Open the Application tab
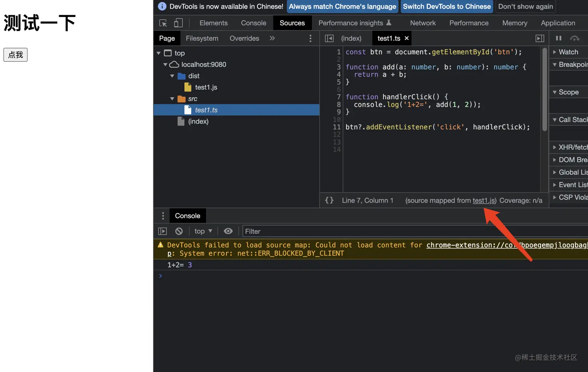Image resolution: width=588 pixels, height=372 pixels. [558, 23]
